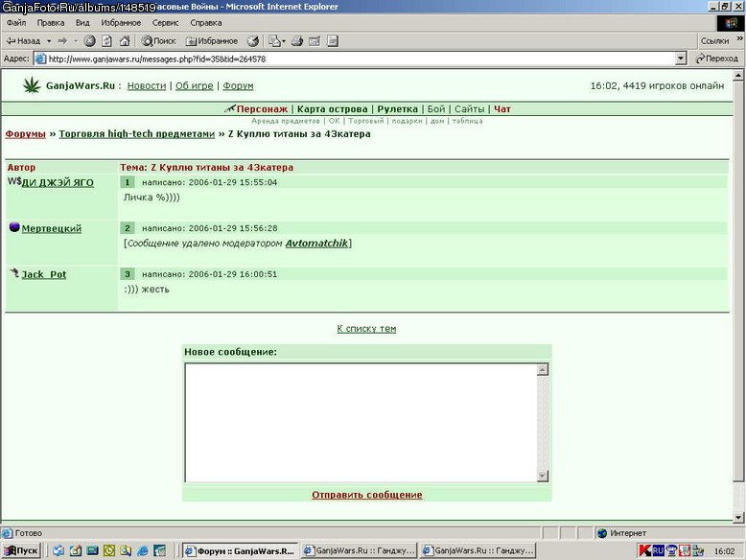This screenshot has width=746, height=560.
Task: Refresh the page using the Refresh icon
Action: 107,41
